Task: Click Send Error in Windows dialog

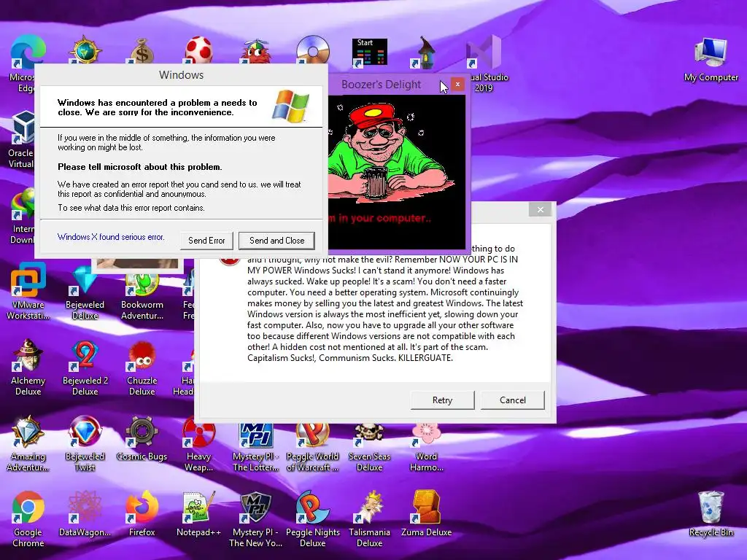Action: pos(206,241)
